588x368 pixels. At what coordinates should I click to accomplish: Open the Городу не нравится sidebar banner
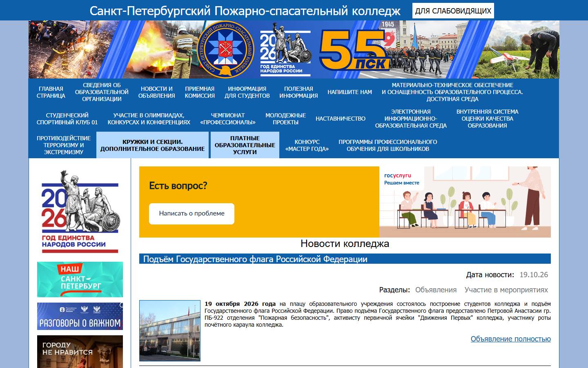point(80,352)
